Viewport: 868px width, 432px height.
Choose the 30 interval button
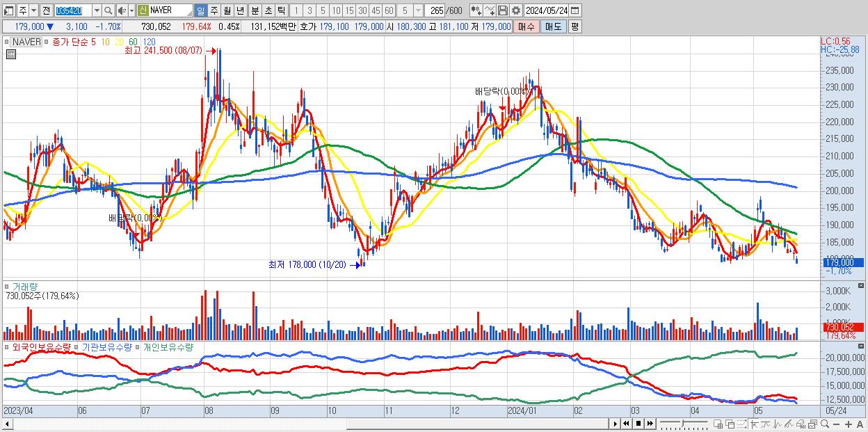coord(362,11)
